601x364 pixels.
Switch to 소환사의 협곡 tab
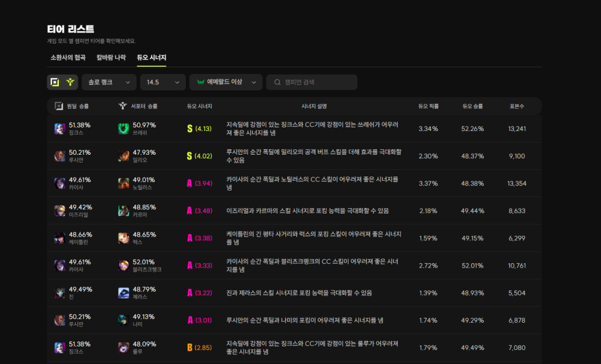(68, 58)
